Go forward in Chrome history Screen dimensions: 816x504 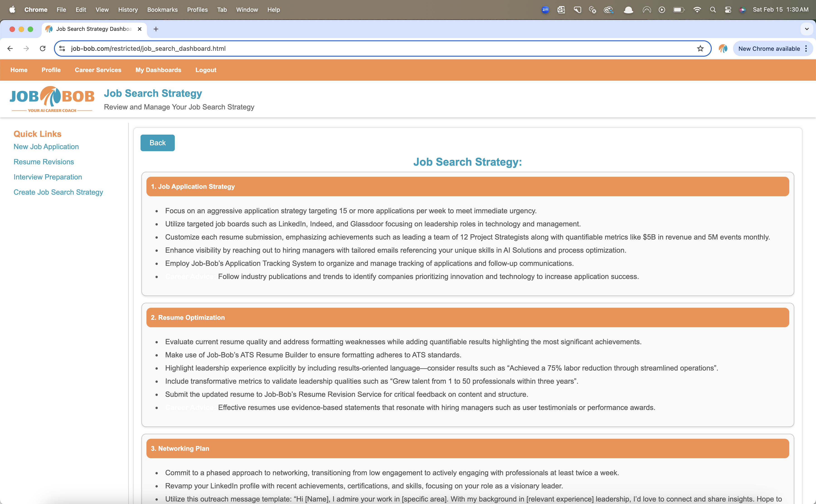click(x=26, y=49)
